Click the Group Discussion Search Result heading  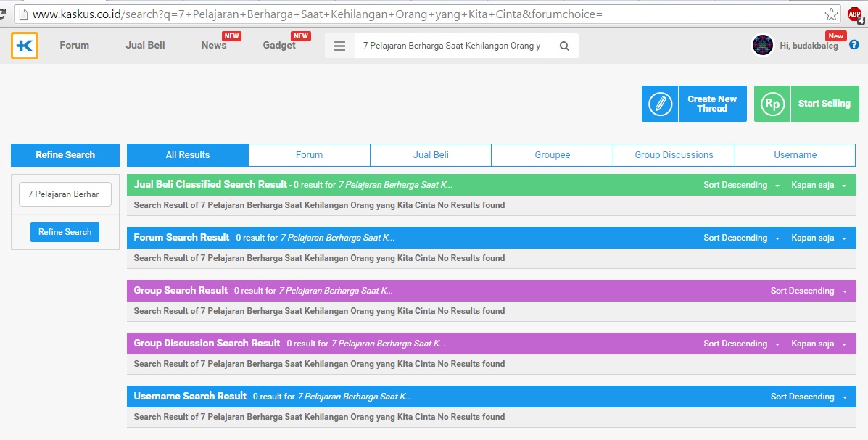tap(207, 343)
